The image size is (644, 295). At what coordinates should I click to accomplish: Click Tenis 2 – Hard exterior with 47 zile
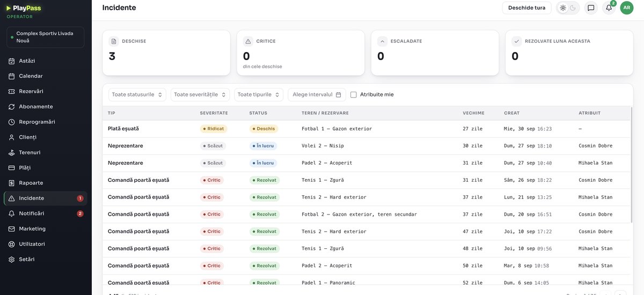[x=334, y=232]
